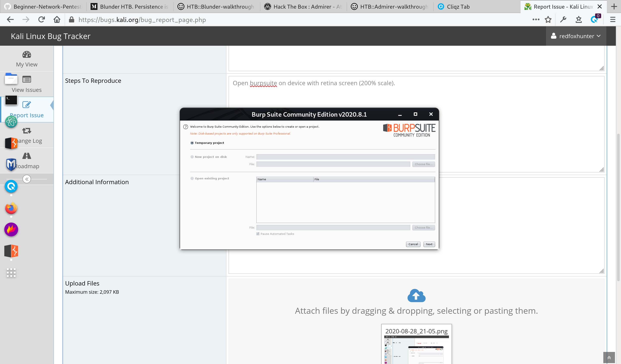The width and height of the screenshot is (621, 364).
Task: Bookmark this page with star icon
Action: coord(548,19)
